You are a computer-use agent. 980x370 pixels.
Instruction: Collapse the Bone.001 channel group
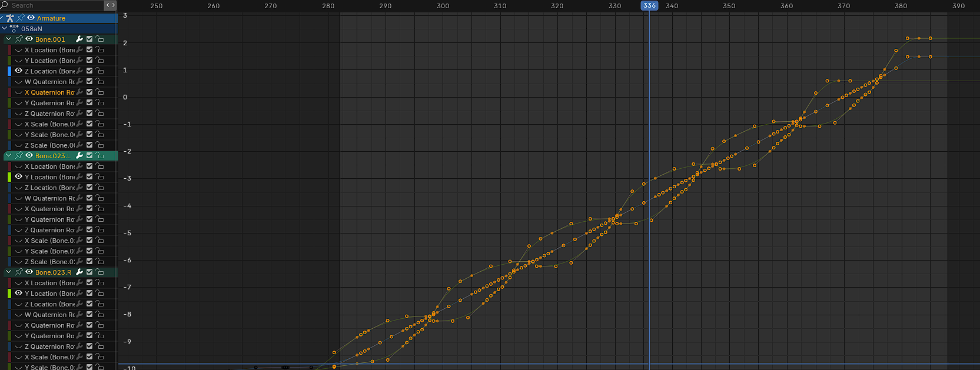click(x=9, y=39)
